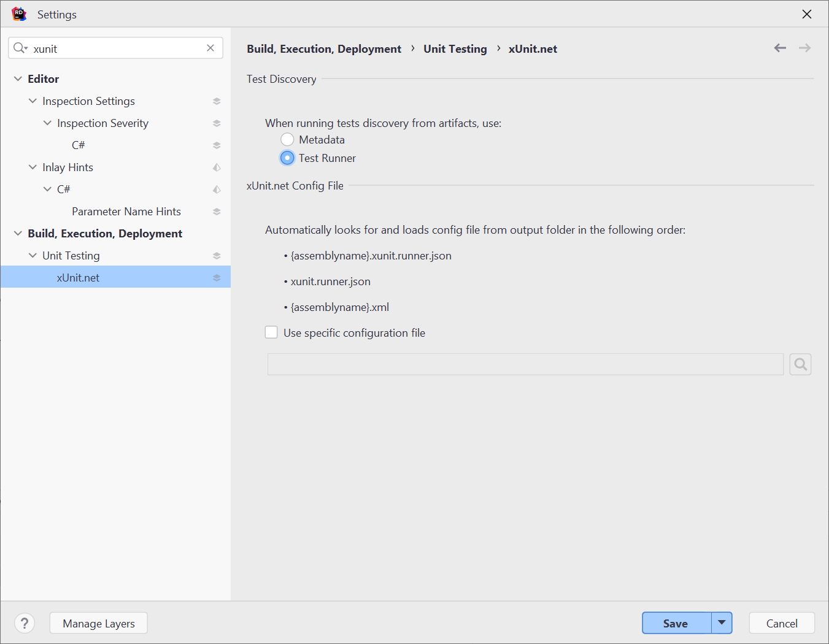Select the Metadata radio button
The height and width of the screenshot is (644, 829).
coord(287,139)
